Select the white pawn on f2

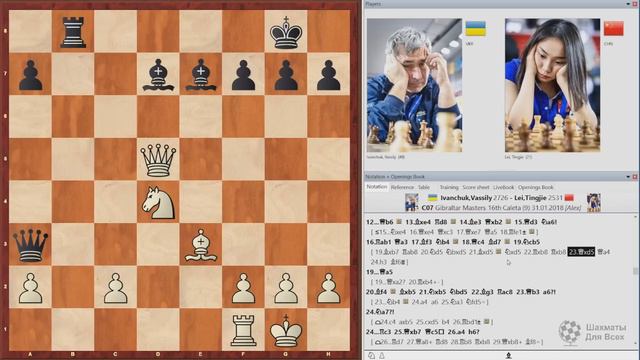click(x=243, y=288)
